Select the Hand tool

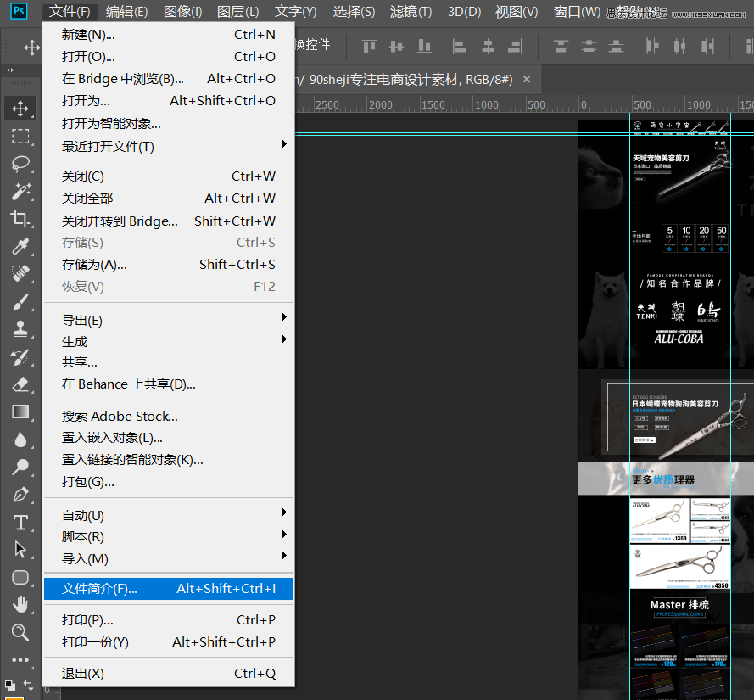point(20,604)
